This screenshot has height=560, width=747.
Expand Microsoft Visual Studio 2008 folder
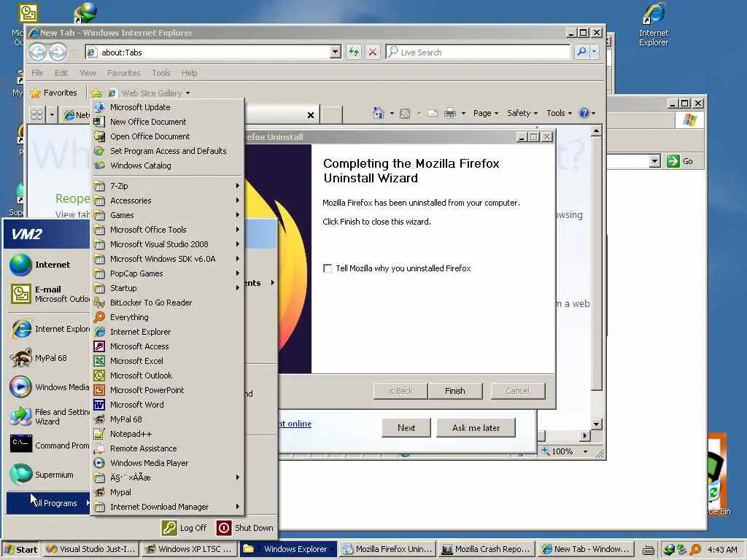coord(168,244)
